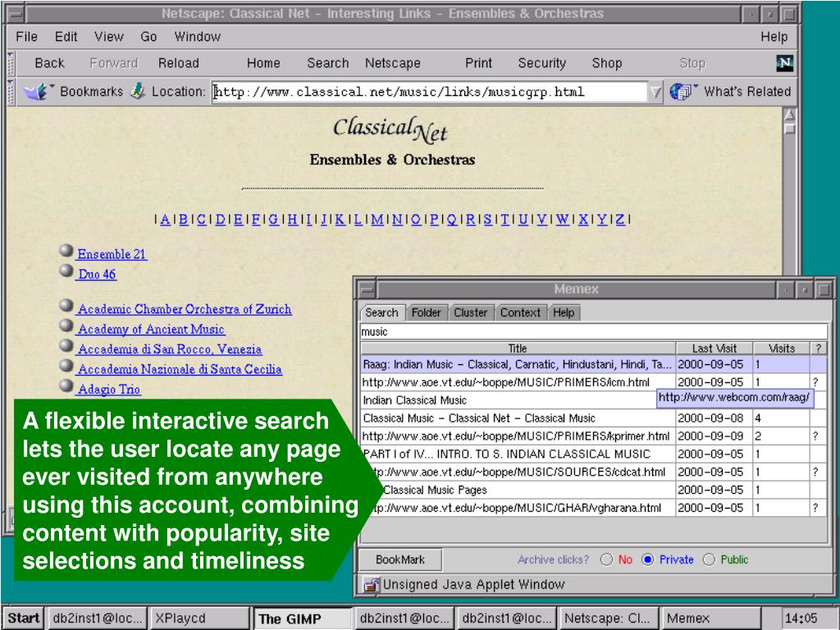840x630 pixels.
Task: Switch to the Context tab in Memex
Action: tap(520, 313)
